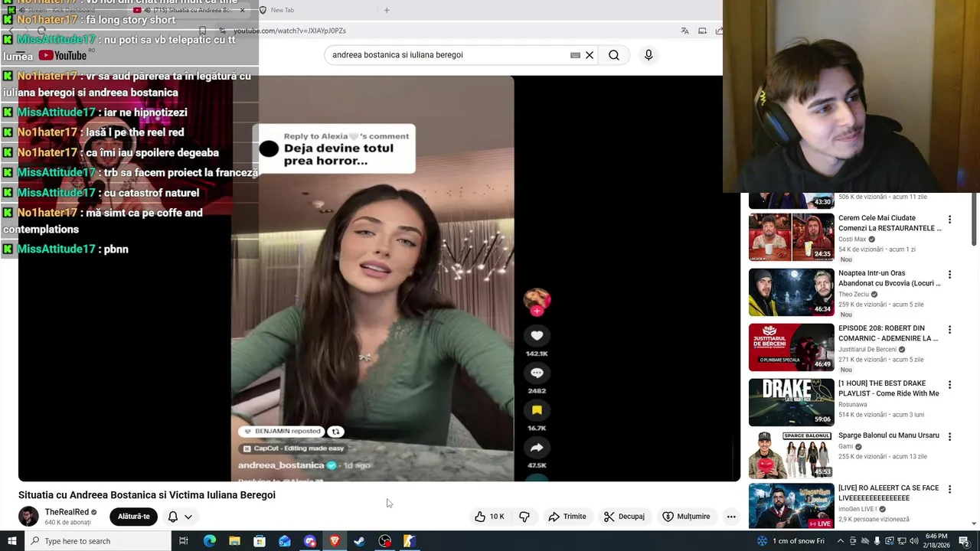Click title 'Sparge Balonul cu Manu Ursaru'
Screen dimensions: 980x551
pos(889,435)
